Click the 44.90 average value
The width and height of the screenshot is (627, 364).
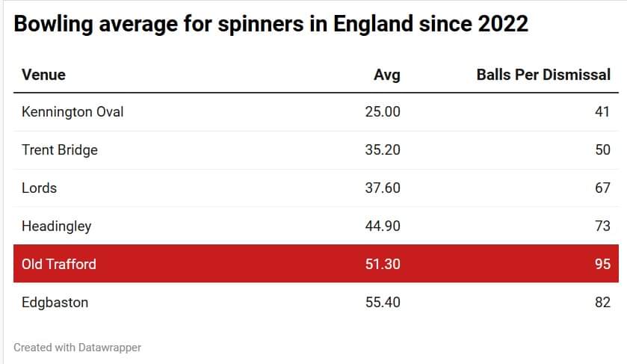point(383,226)
